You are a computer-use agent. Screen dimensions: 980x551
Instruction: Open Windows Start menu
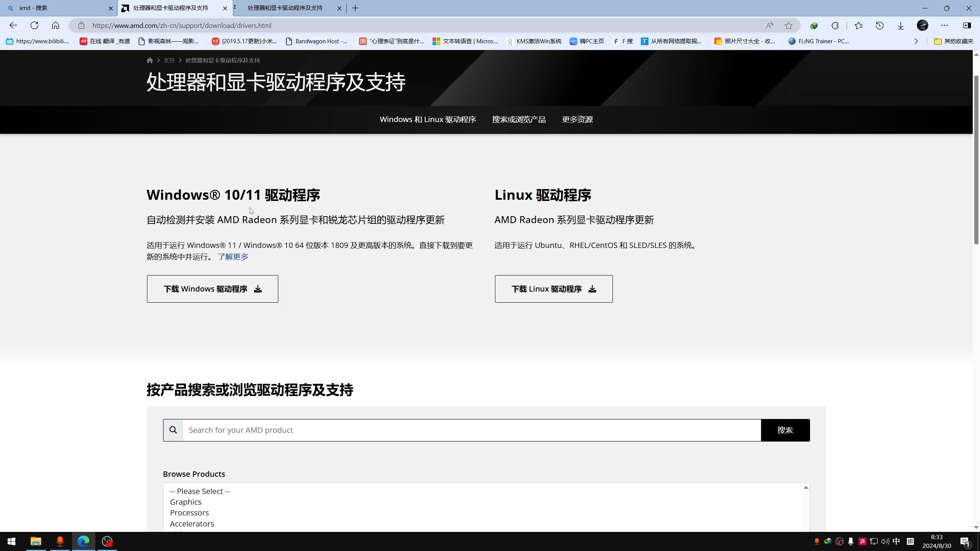[11, 541]
